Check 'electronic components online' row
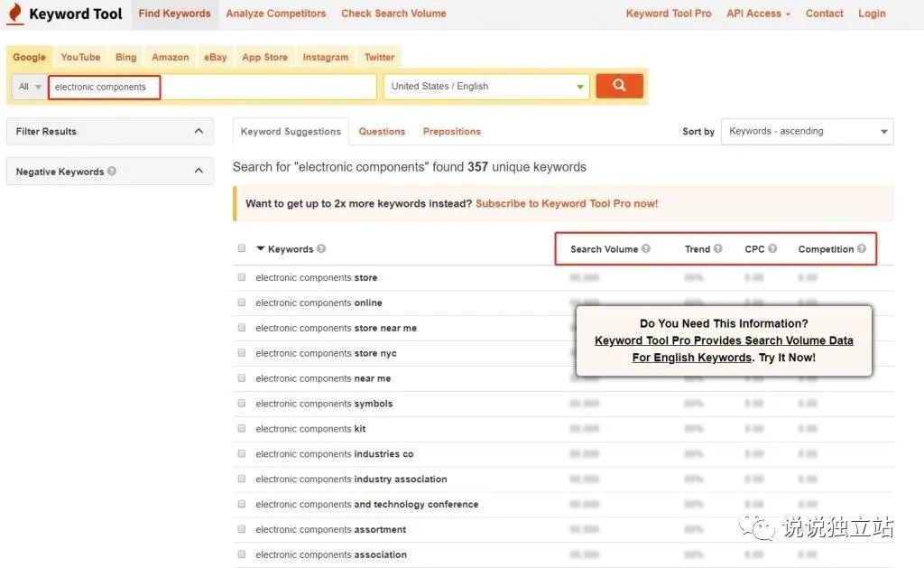 242,303
